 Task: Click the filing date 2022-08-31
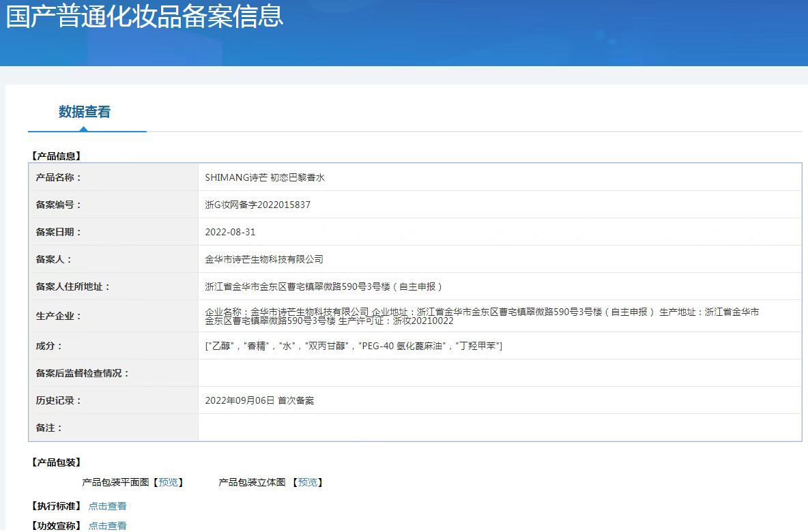tap(230, 232)
